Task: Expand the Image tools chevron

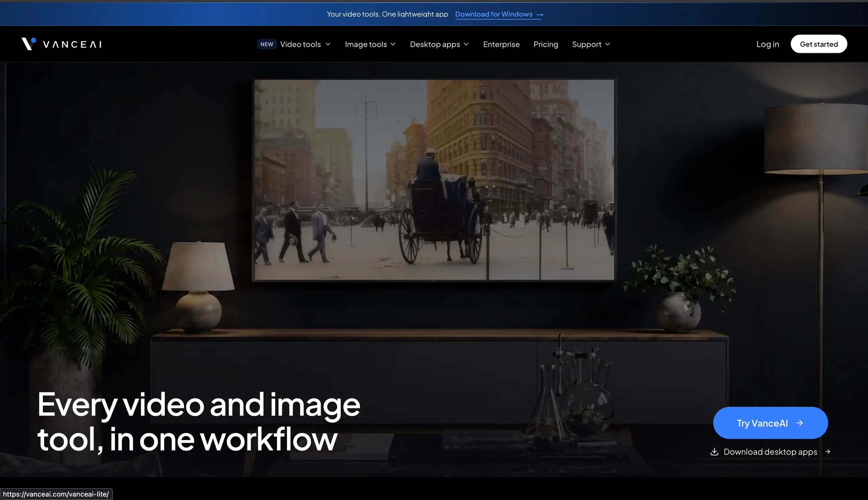Action: (x=393, y=44)
